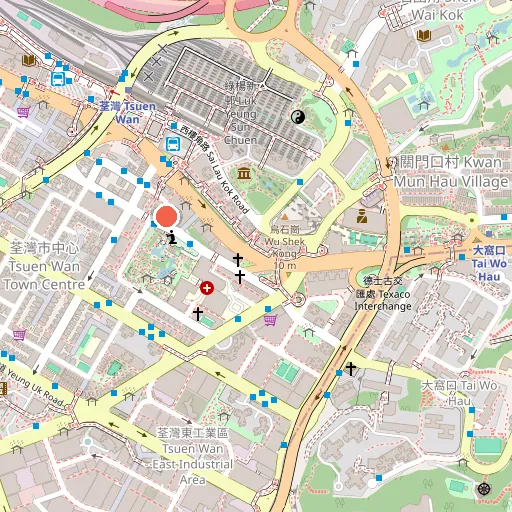Click the police station officer icon
The width and height of the screenshot is (512, 512).
tap(362, 216)
